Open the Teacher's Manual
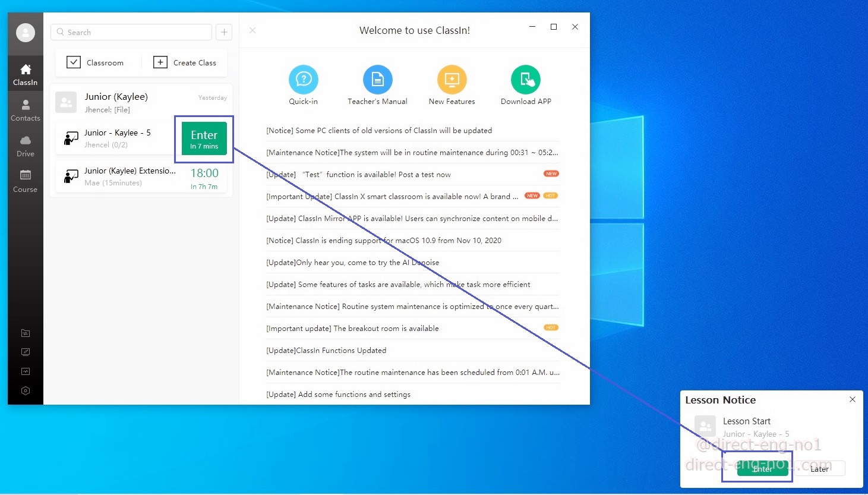The image size is (868, 495). [x=378, y=80]
